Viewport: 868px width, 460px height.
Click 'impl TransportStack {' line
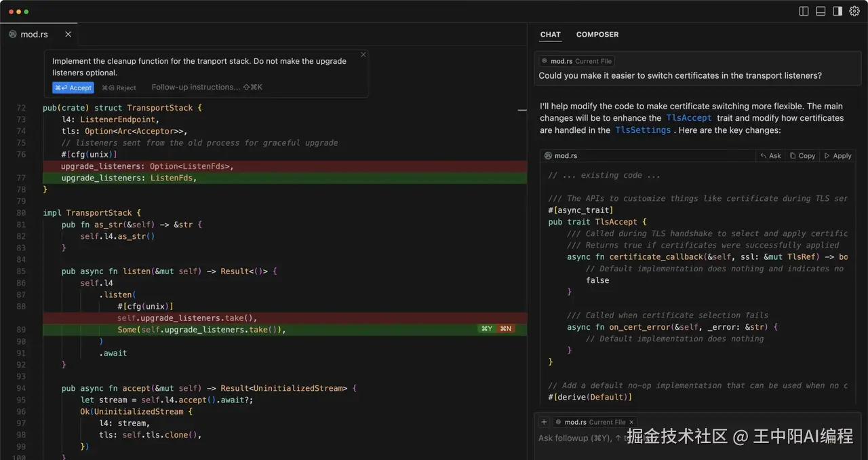coord(92,213)
